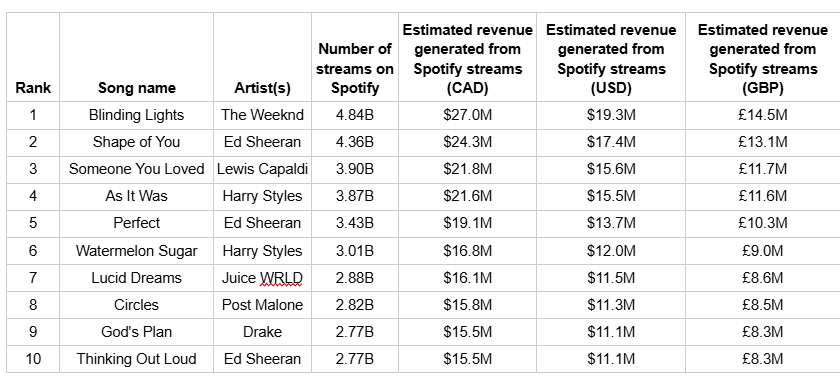
Task: Select the Rank column header cell
Action: click(x=33, y=57)
